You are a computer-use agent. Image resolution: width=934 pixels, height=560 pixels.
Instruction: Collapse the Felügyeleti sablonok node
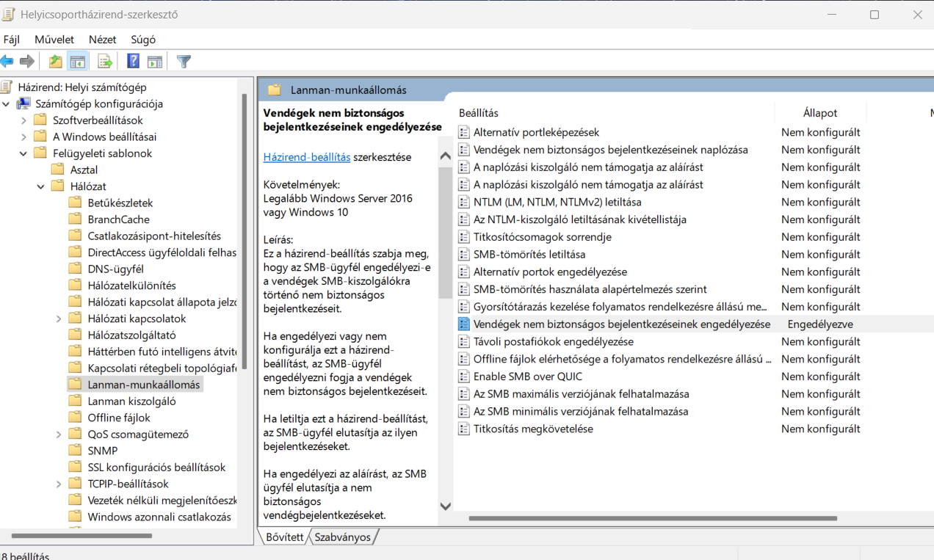pos(23,153)
